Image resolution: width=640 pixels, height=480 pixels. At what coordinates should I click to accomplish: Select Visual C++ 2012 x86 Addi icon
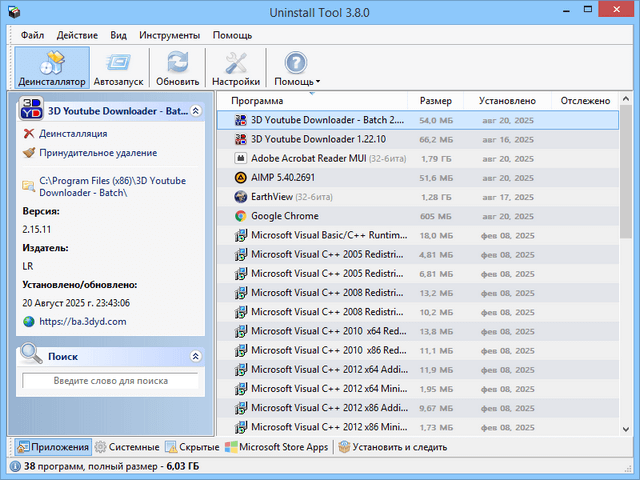coord(240,408)
